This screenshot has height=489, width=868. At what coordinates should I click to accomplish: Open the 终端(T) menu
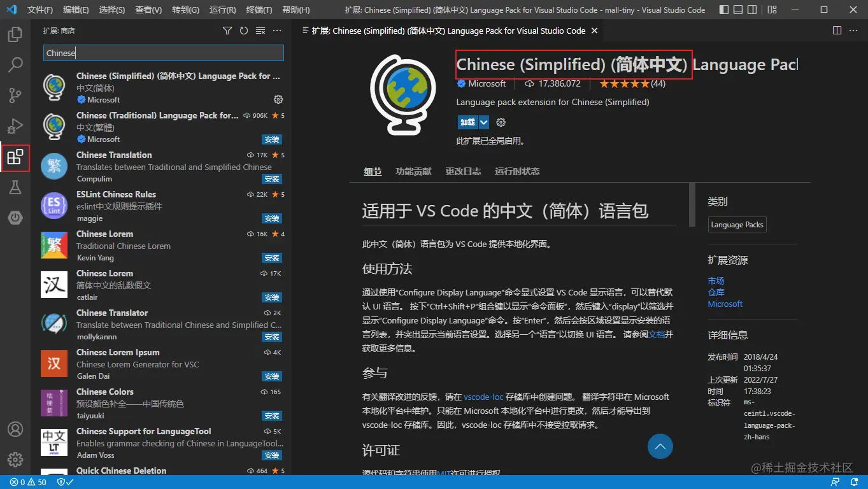(259, 10)
